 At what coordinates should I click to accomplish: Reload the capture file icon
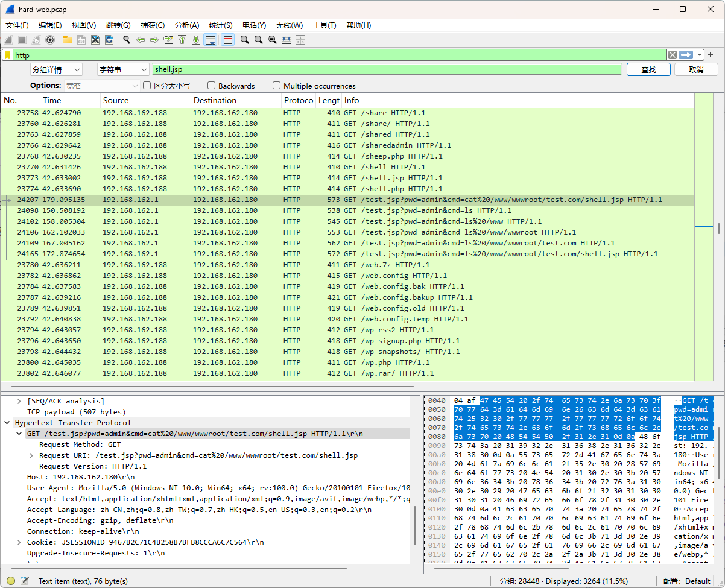pos(109,40)
